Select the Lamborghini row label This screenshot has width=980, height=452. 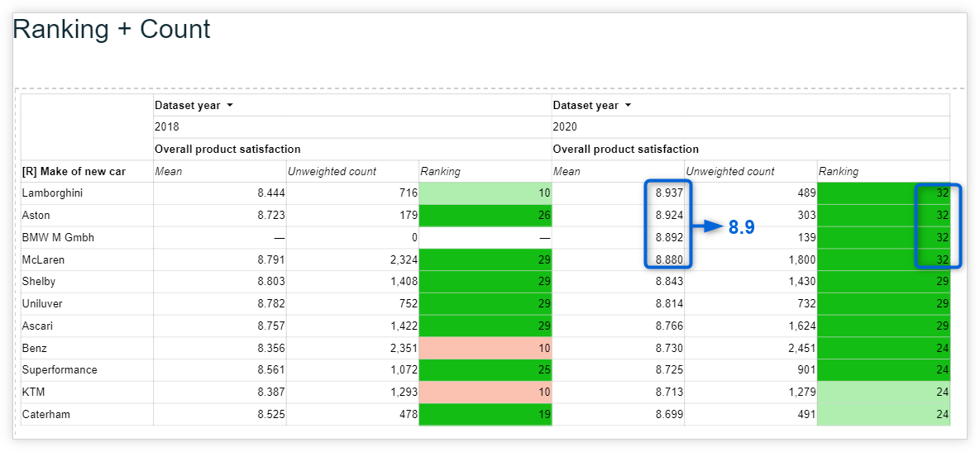pos(52,193)
